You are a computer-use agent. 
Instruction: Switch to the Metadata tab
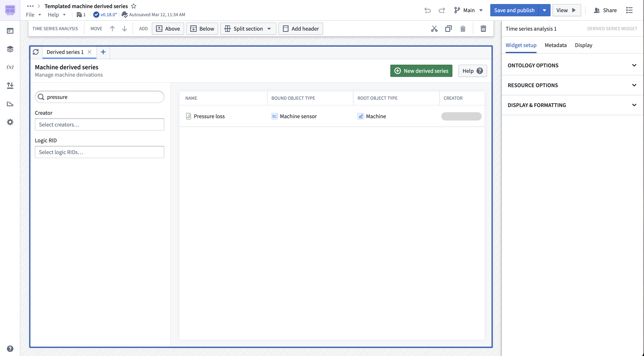tap(556, 45)
